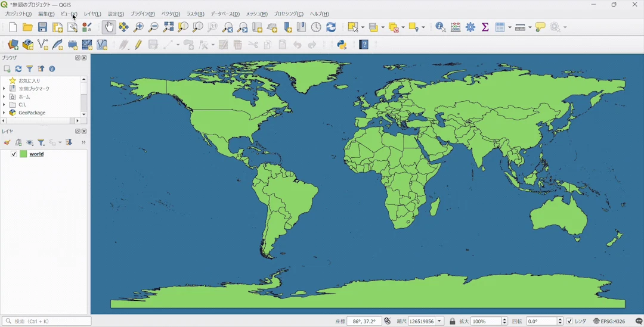Click rotation spinner up arrow
The width and height of the screenshot is (644, 327).
pyautogui.click(x=560, y=319)
